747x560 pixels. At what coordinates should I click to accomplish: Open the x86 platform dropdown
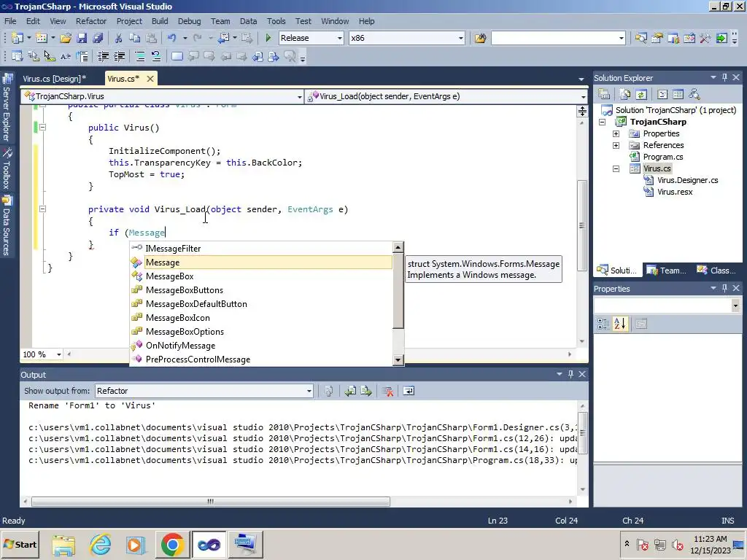[461, 38]
